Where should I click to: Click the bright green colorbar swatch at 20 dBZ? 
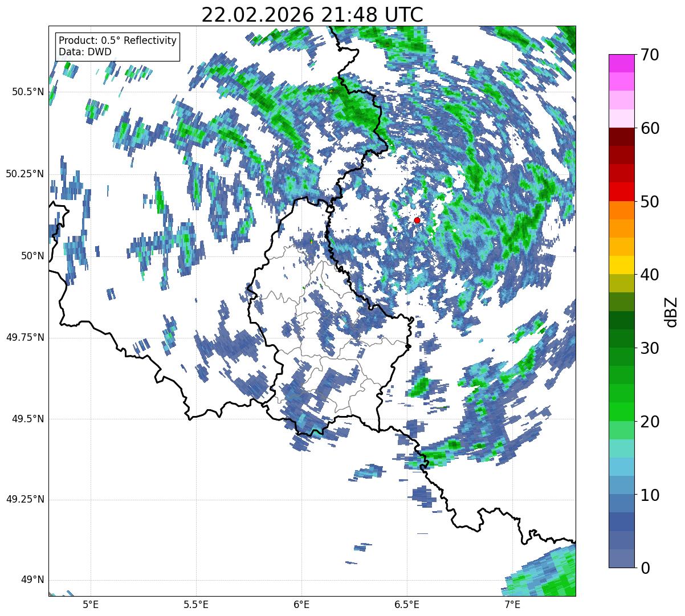coord(621,411)
